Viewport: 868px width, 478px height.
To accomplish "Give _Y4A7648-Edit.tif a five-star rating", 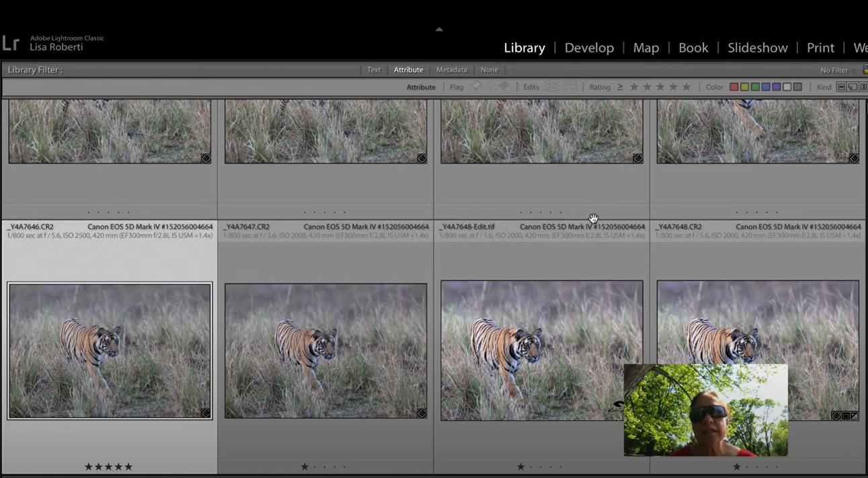I will coord(561,467).
